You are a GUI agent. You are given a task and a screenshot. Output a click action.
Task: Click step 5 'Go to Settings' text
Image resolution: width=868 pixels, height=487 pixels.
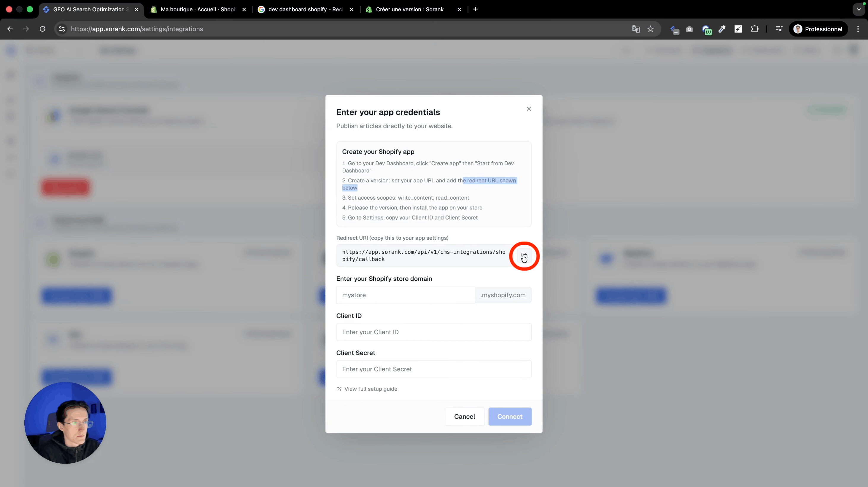410,218
